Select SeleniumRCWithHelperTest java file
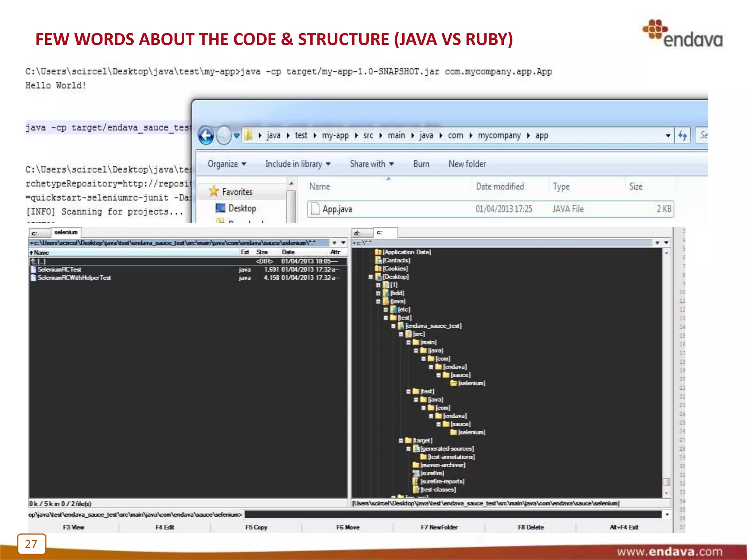747x560 pixels. [188, 278]
